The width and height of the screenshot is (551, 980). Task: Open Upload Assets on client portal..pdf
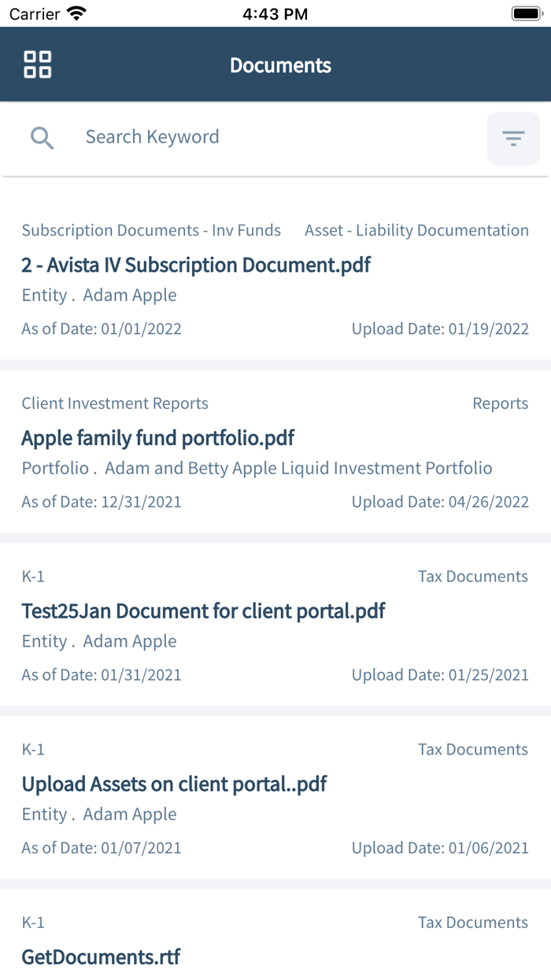174,784
